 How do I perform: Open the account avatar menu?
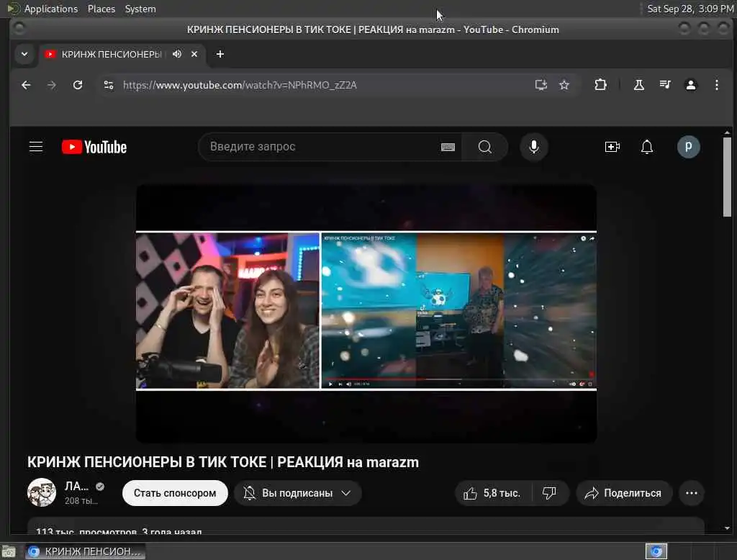(688, 147)
